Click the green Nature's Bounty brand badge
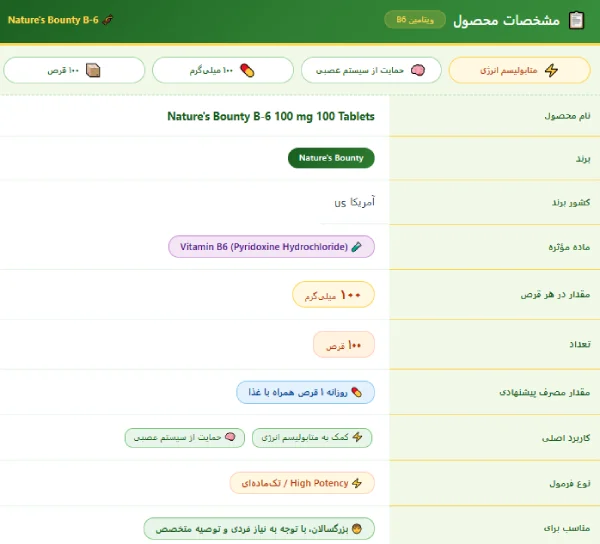Viewport: 600px width, 544px height. coord(331,158)
